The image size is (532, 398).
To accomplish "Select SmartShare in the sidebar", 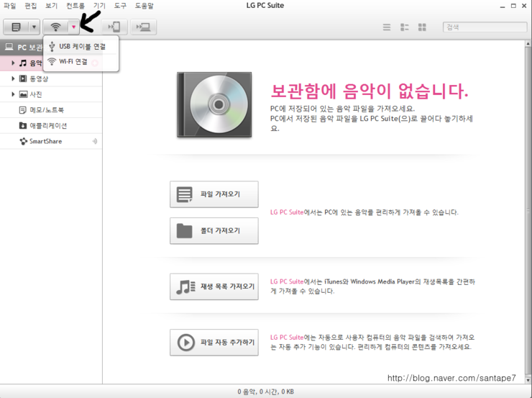I will click(x=51, y=141).
